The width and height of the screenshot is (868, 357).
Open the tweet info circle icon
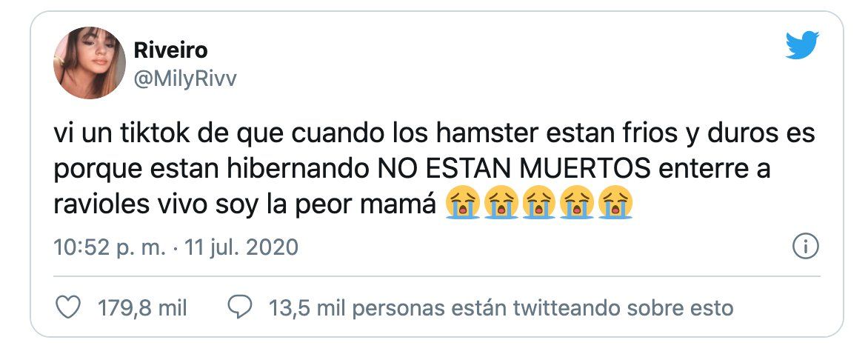[x=805, y=246]
